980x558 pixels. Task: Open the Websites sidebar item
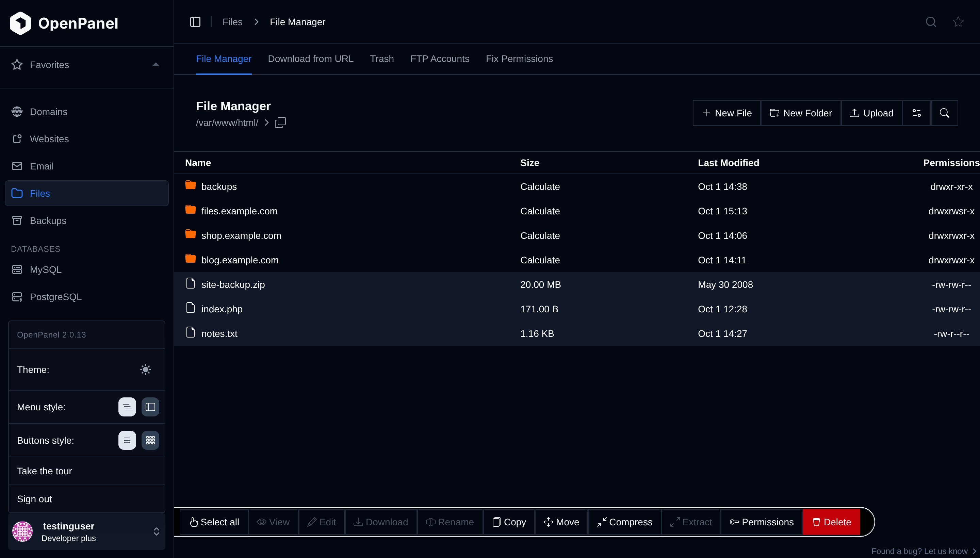click(87, 139)
